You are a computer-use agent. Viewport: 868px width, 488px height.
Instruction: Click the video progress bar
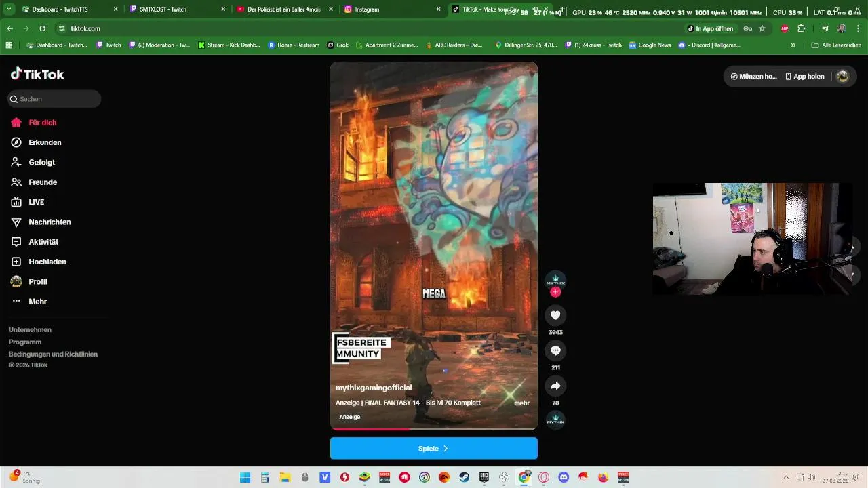pos(434,428)
